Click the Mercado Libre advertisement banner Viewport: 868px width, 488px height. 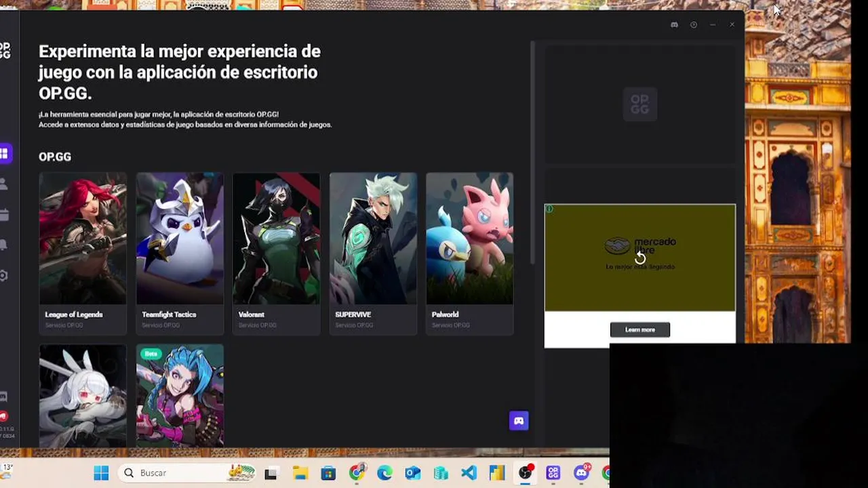point(640,258)
